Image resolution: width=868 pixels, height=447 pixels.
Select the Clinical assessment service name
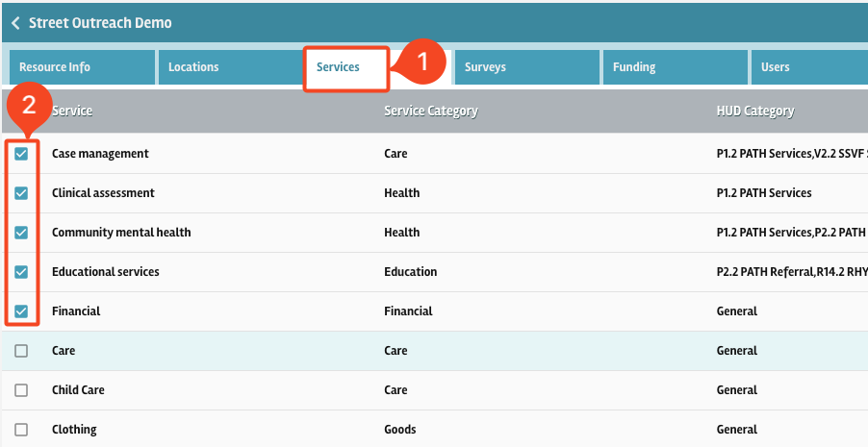[103, 193]
